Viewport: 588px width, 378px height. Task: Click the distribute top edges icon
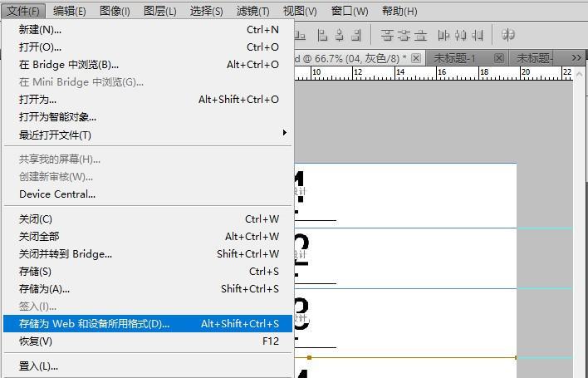[387, 35]
